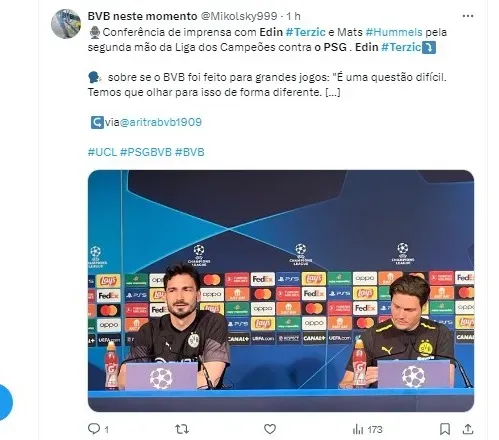Open view analytics bar chart icon
Image resolution: width=499 pixels, height=440 pixels.
358,429
